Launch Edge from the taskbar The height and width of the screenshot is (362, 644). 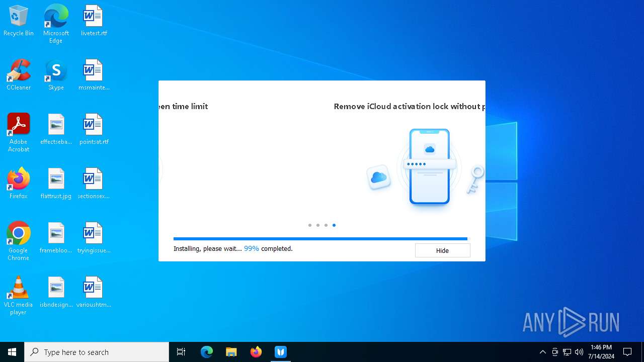(x=207, y=352)
